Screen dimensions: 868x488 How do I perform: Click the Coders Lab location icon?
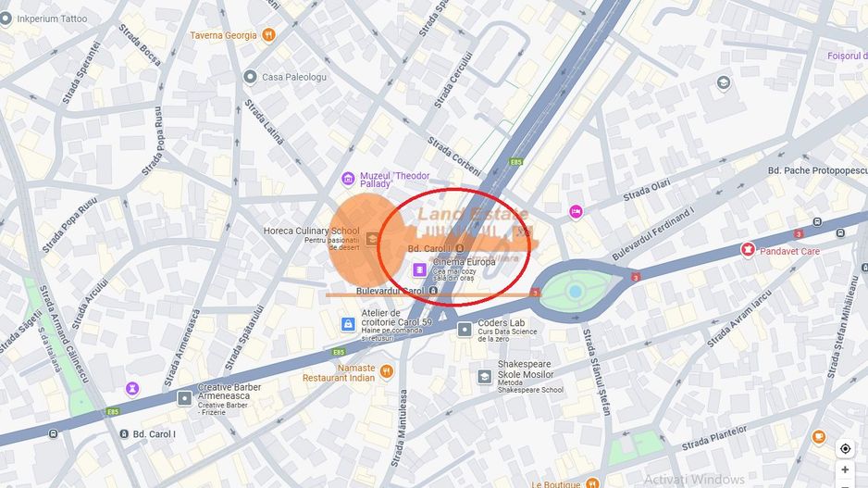point(465,331)
